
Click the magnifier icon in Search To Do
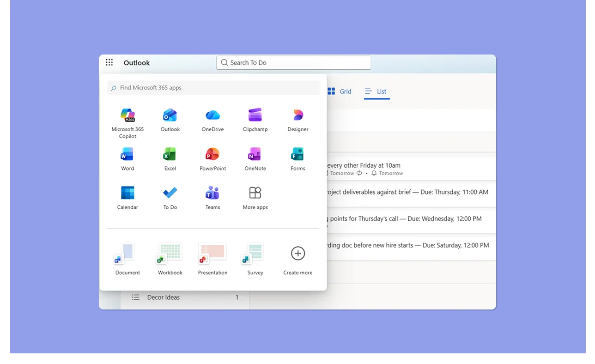pyautogui.click(x=224, y=63)
